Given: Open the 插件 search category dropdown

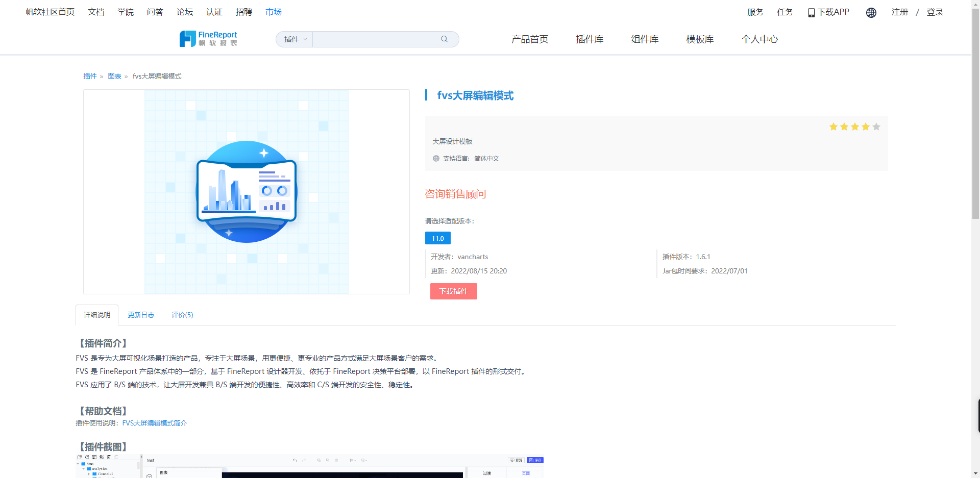Looking at the screenshot, I should pyautogui.click(x=295, y=39).
